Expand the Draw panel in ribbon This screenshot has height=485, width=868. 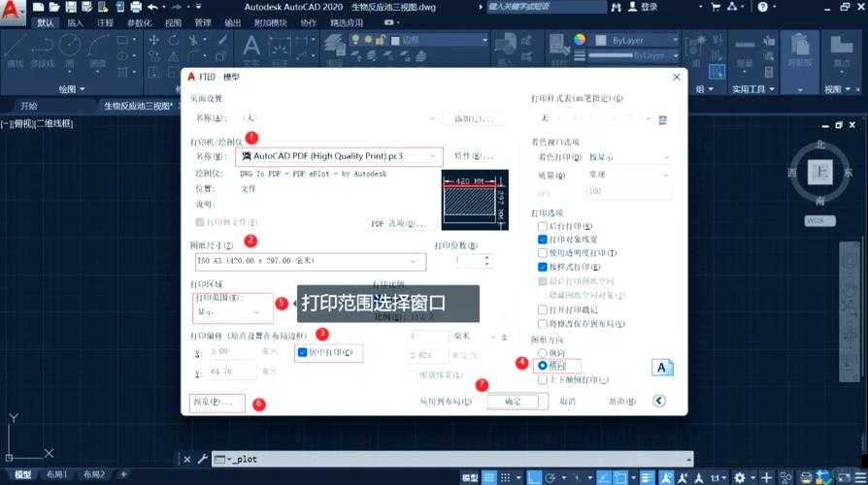[72, 89]
